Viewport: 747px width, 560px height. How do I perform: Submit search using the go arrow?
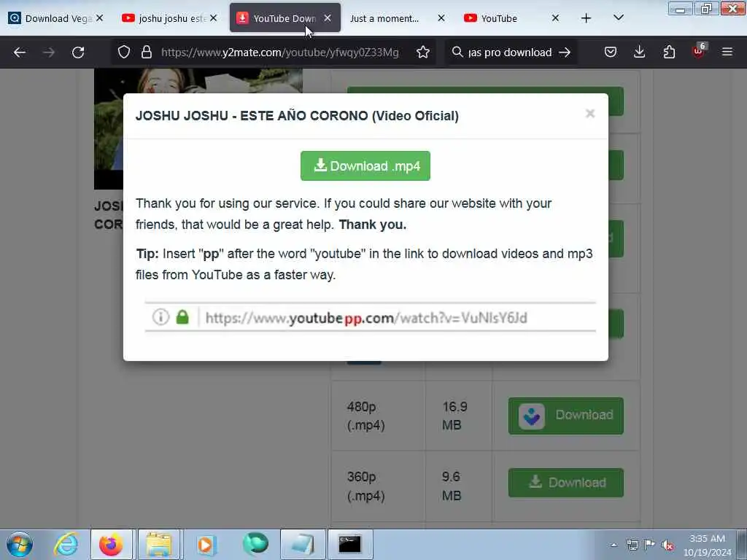click(565, 52)
